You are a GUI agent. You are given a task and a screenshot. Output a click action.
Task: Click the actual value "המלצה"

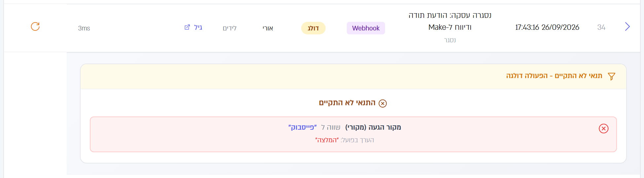[327, 140]
